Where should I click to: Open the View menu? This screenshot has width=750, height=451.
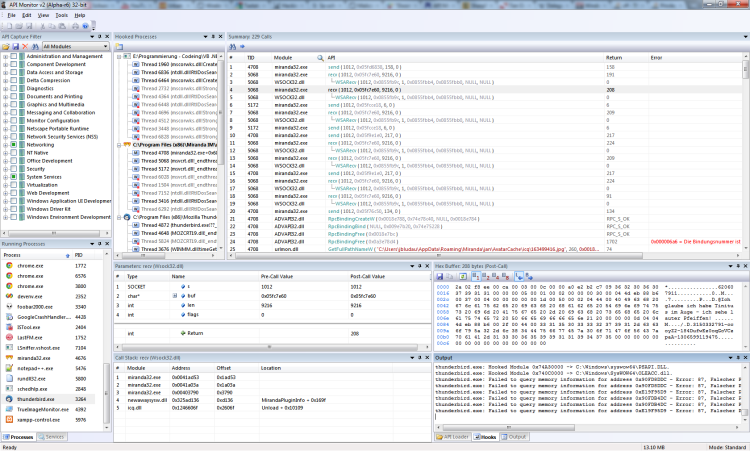(x=43, y=15)
